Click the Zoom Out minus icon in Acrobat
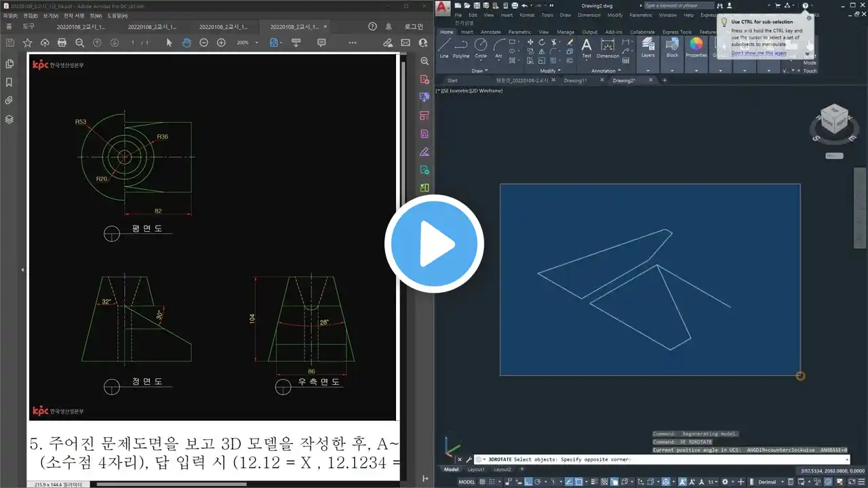868x488 pixels. [x=204, y=43]
